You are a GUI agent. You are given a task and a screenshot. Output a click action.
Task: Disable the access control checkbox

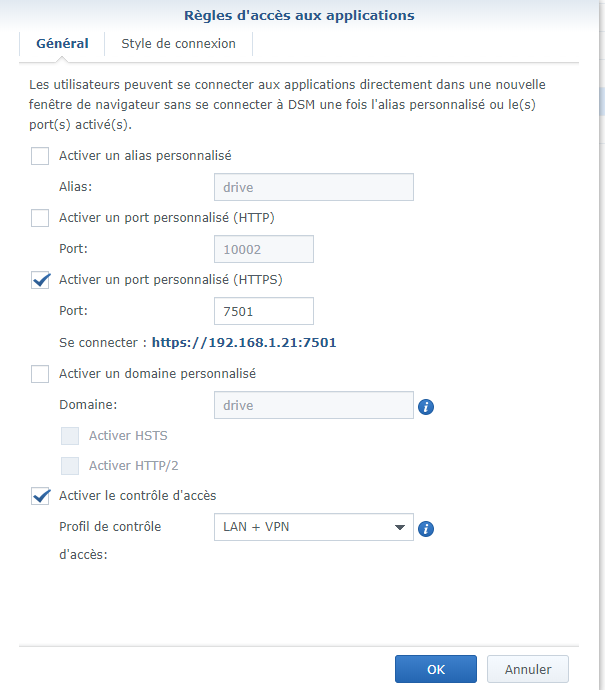(40, 496)
